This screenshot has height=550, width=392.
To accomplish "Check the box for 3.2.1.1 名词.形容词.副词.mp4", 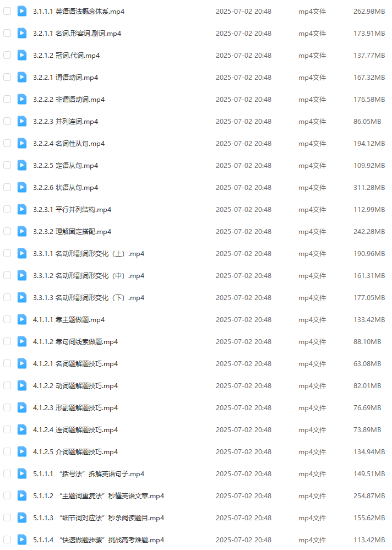I will point(7,34).
